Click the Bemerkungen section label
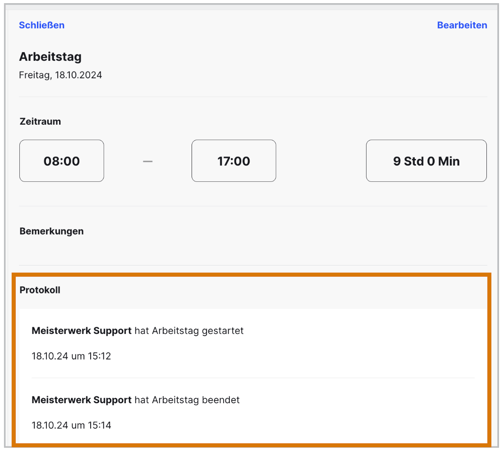Viewport: 504px width, 450px height. point(52,231)
